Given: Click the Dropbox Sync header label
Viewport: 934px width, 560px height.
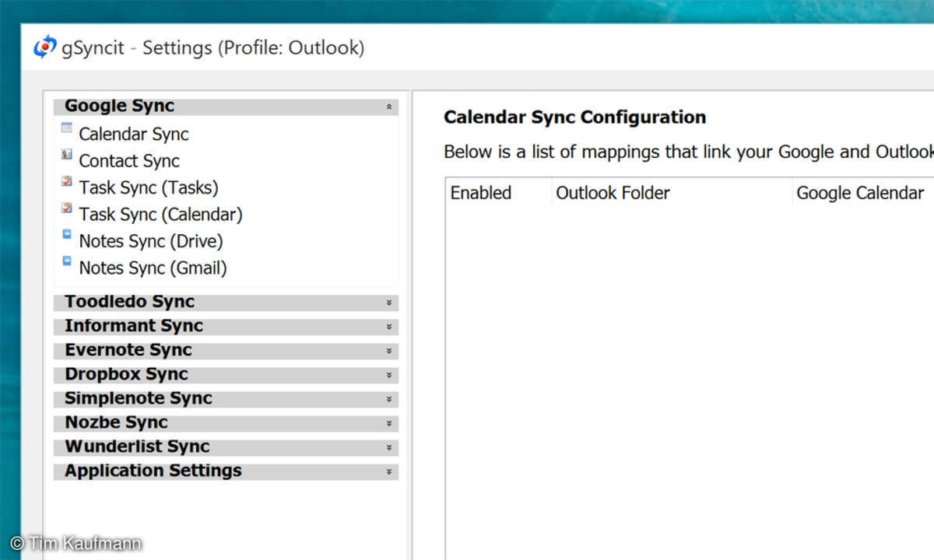Looking at the screenshot, I should [x=126, y=374].
